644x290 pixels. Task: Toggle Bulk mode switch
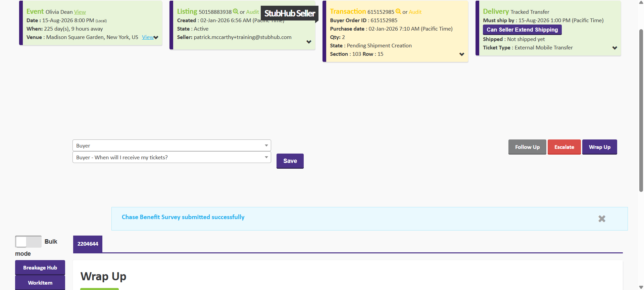click(28, 242)
